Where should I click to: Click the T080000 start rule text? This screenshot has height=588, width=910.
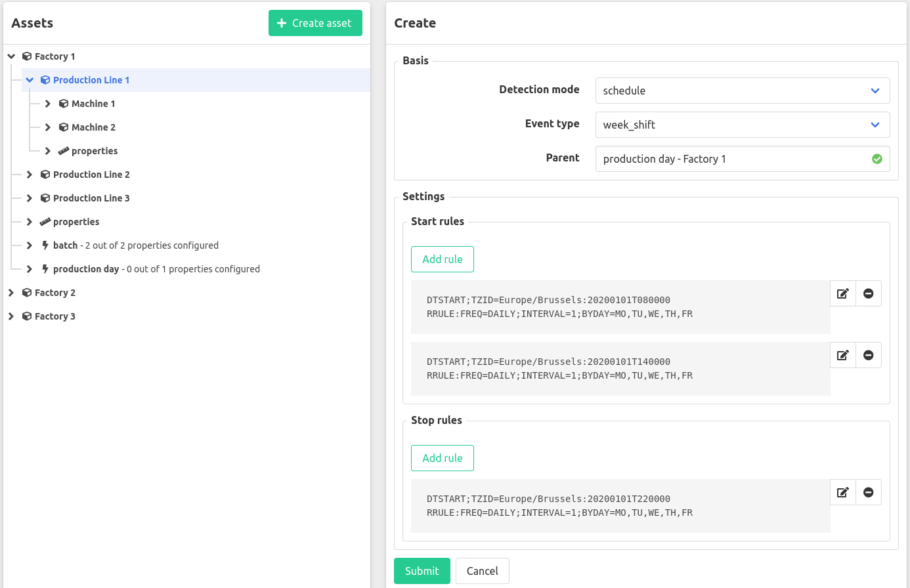tap(559, 307)
